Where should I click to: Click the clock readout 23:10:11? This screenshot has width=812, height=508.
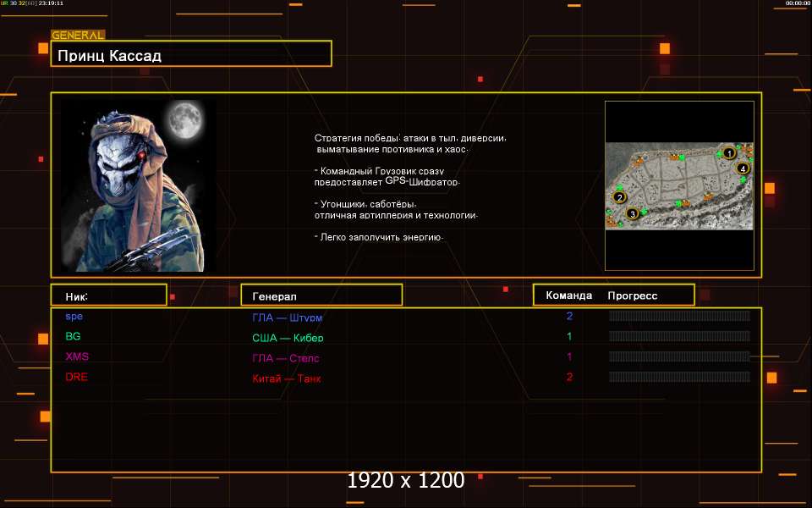(50, 3)
